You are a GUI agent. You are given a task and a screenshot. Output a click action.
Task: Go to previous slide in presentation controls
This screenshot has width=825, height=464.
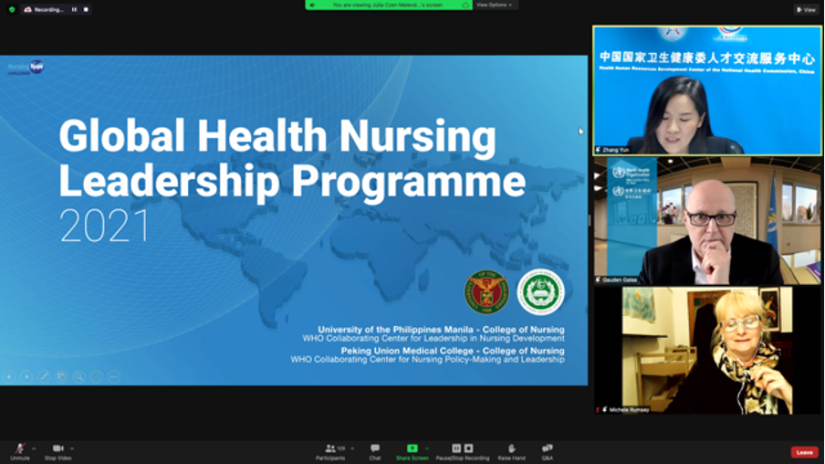point(9,377)
